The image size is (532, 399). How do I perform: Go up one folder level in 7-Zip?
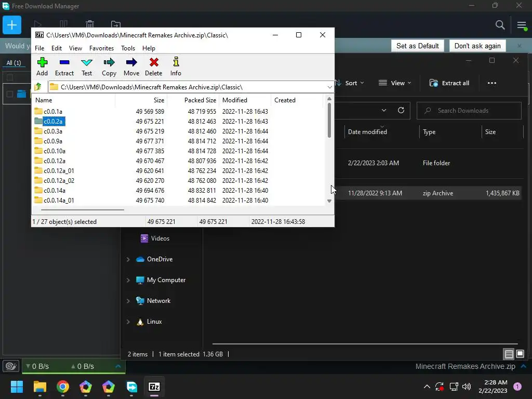[38, 87]
